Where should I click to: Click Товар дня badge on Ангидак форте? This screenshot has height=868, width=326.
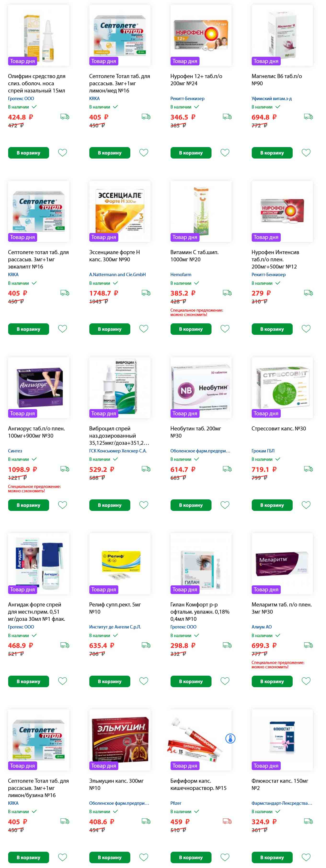pyautogui.click(x=23, y=589)
